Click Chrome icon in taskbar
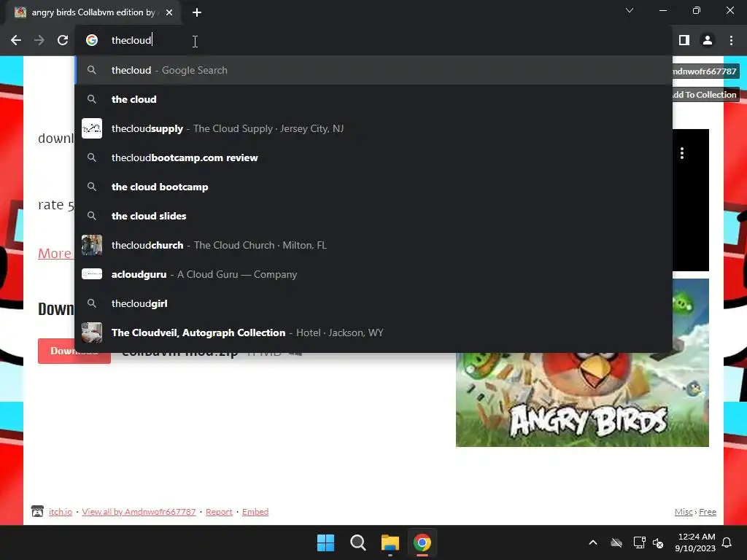This screenshot has height=560, width=747. pos(422,542)
